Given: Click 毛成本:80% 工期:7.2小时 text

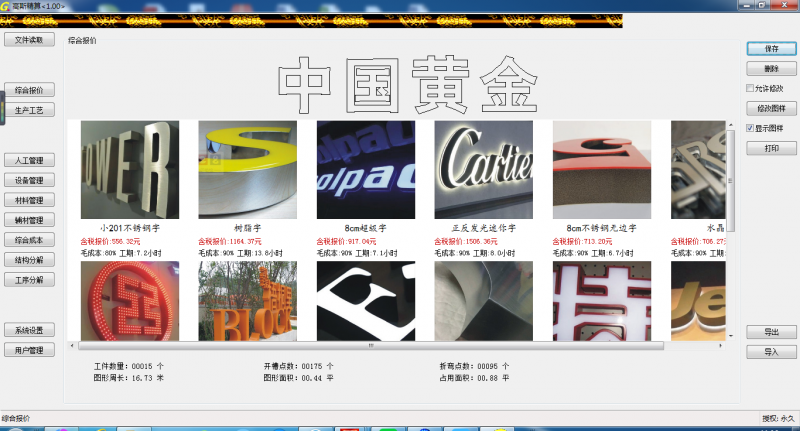Looking at the screenshot, I should pyautogui.click(x=121, y=253).
